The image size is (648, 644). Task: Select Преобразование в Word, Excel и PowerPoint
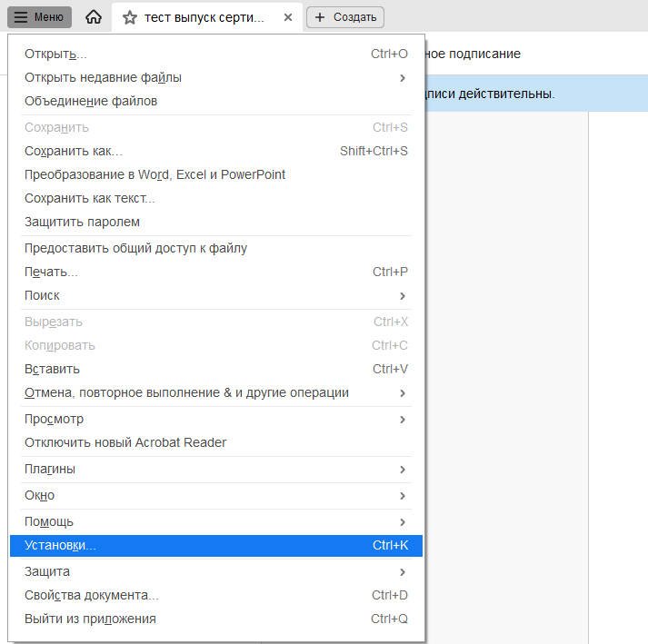[155, 174]
